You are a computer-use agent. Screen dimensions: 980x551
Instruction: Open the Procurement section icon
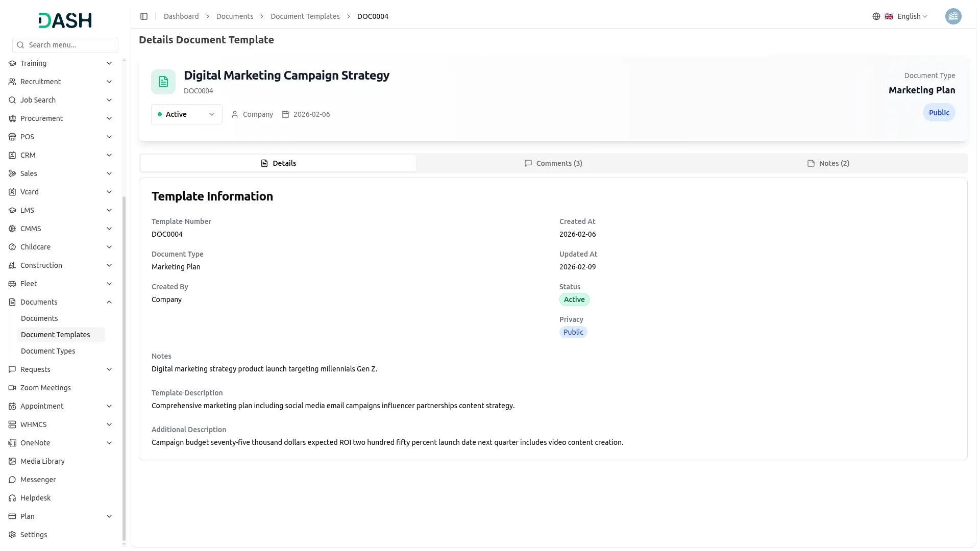tap(11, 118)
